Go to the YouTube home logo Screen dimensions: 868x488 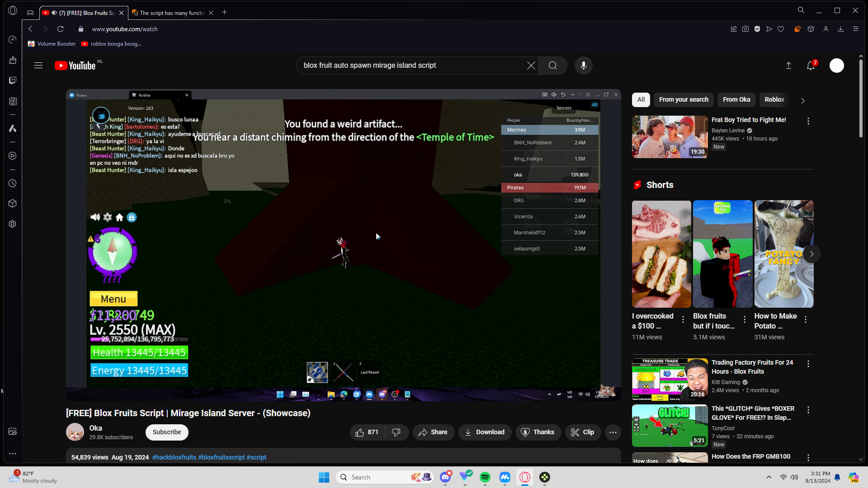pyautogui.click(x=75, y=66)
